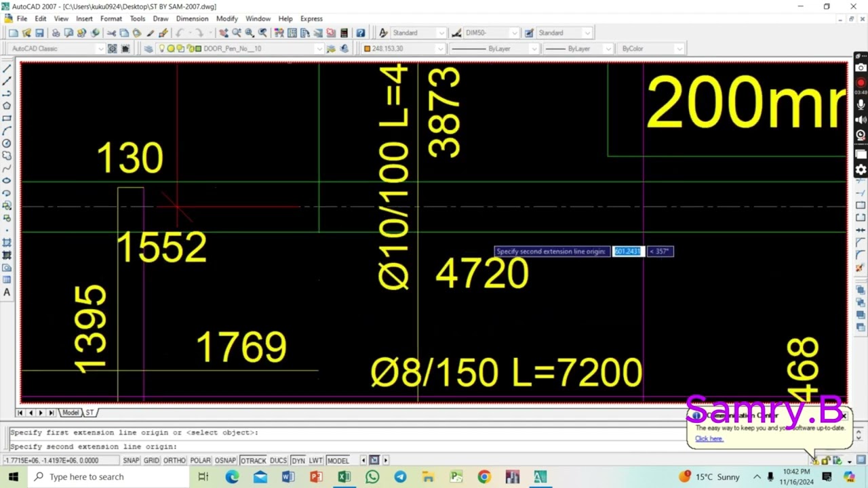Click the Plot printer icon

(56, 33)
